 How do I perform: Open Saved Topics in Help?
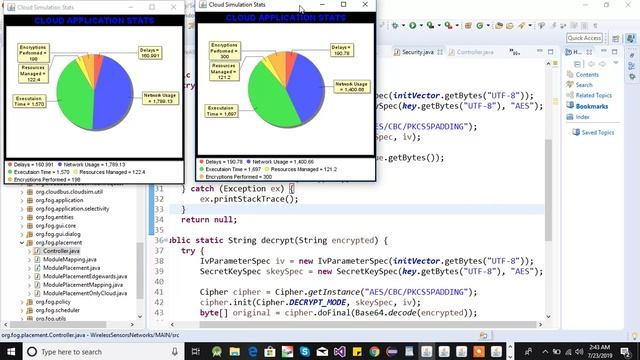click(x=598, y=132)
